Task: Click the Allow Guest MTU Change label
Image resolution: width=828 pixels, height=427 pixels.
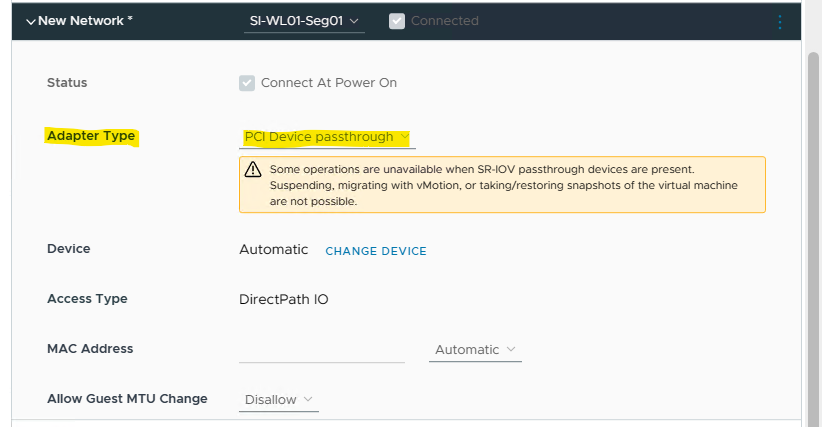Action: click(x=127, y=398)
